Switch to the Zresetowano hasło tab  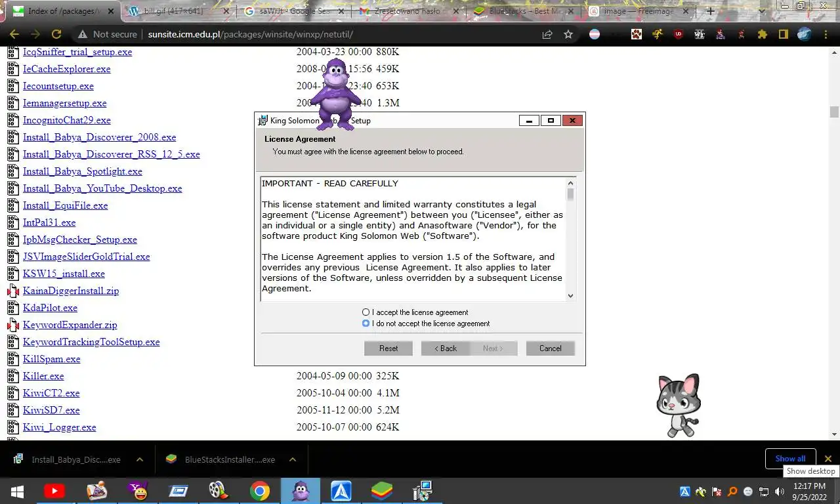point(408,11)
